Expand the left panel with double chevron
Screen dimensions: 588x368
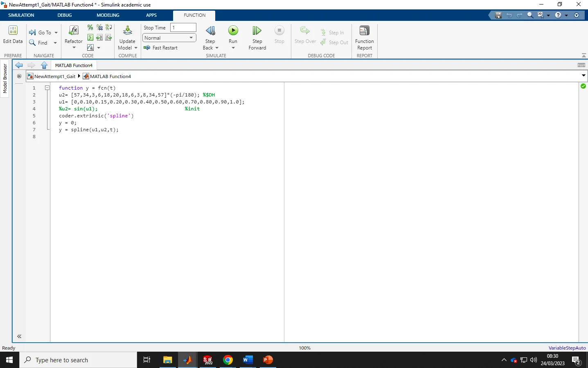(19, 337)
